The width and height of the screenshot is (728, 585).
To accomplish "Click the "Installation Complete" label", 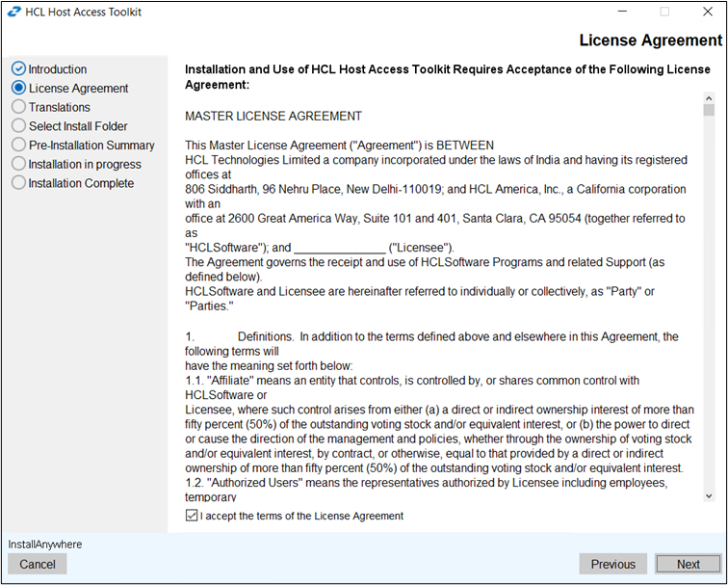I will 81,183.
